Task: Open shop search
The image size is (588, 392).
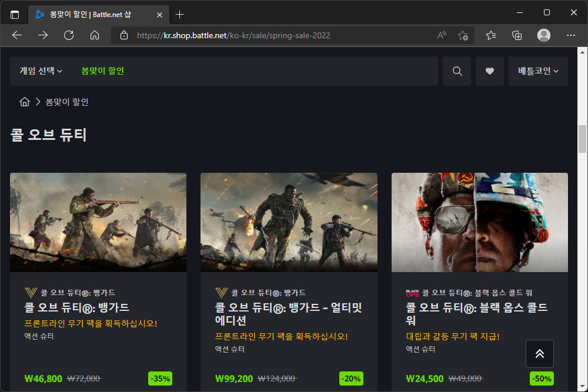Action: 457,71
